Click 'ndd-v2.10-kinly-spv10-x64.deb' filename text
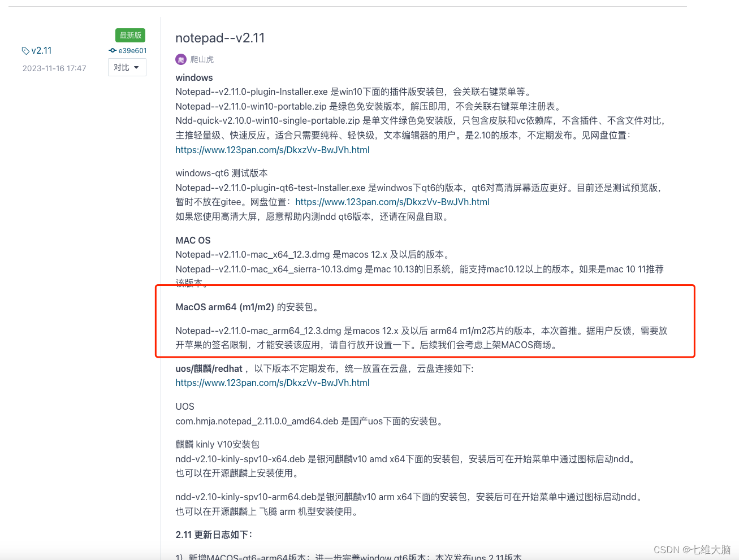 [x=240, y=459]
